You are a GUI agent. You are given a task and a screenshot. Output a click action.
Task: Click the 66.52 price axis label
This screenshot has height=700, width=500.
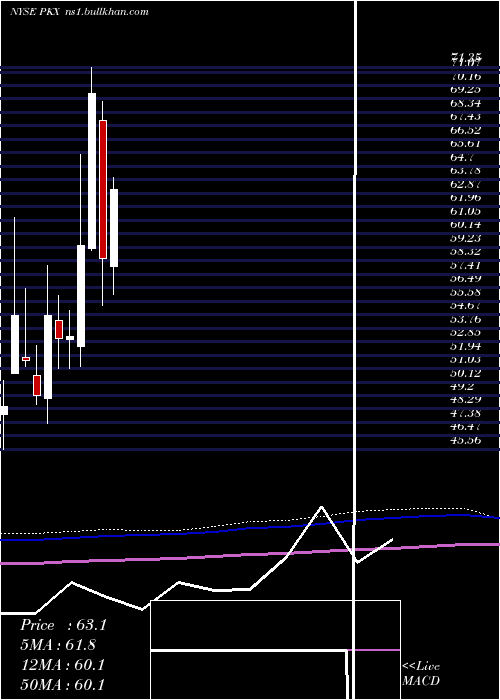tap(466, 130)
